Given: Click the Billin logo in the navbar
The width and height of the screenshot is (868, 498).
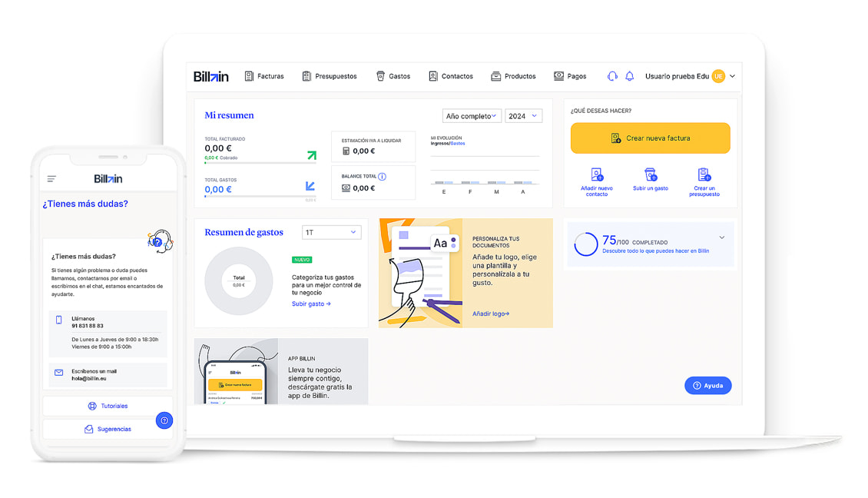Looking at the screenshot, I should click(211, 76).
